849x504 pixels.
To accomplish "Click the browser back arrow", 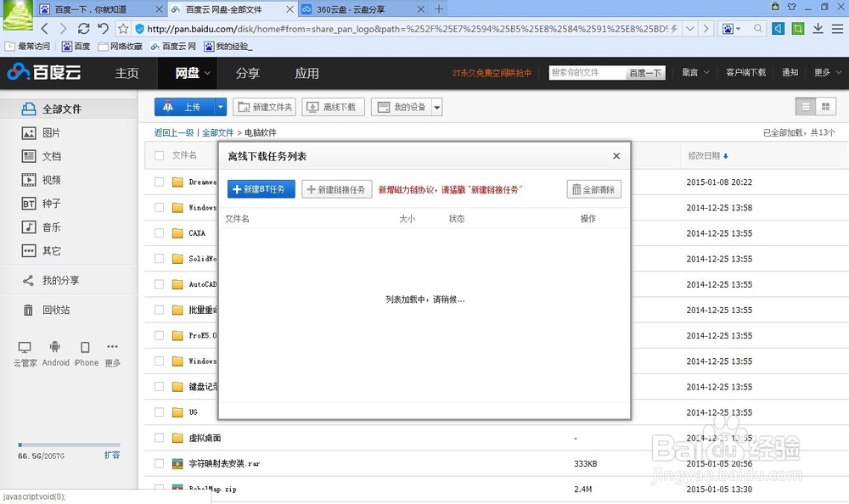I will [x=45, y=29].
